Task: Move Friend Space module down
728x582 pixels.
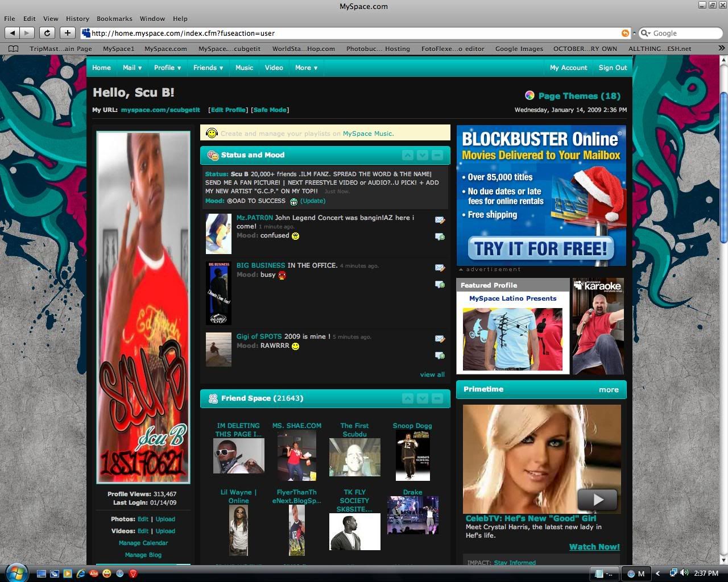Action: coord(423,398)
